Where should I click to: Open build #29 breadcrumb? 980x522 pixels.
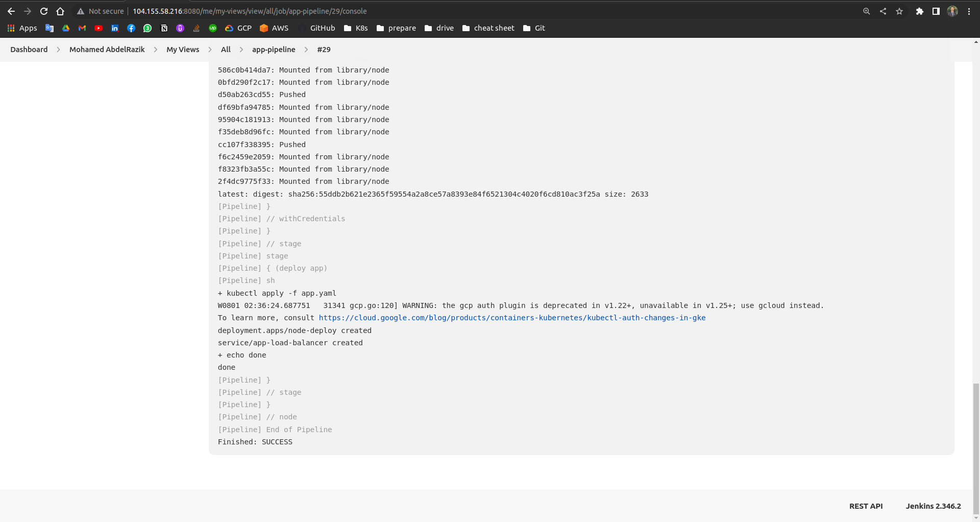[x=324, y=50]
